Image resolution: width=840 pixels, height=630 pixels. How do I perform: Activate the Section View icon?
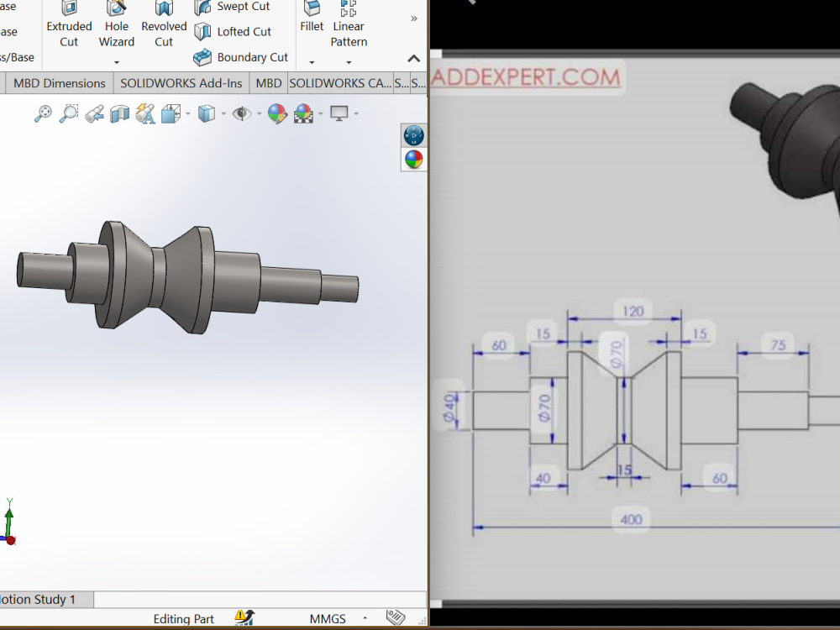coord(119,113)
